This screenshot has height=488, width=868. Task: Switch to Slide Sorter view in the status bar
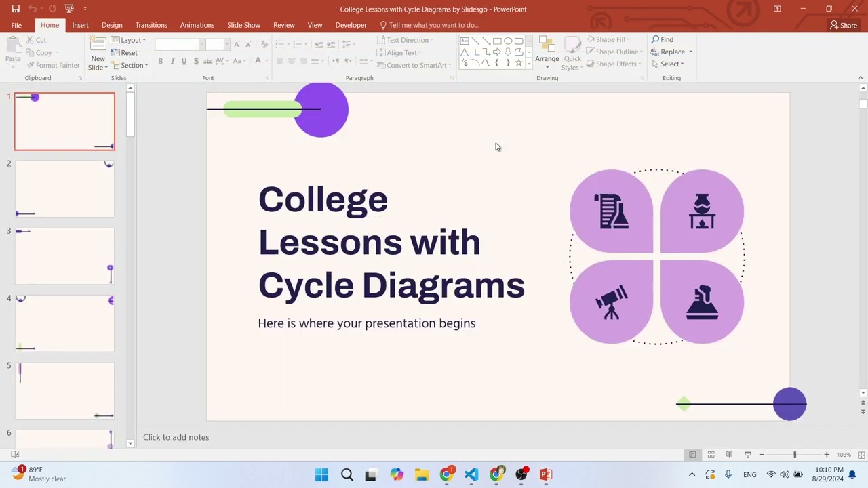pyautogui.click(x=711, y=455)
